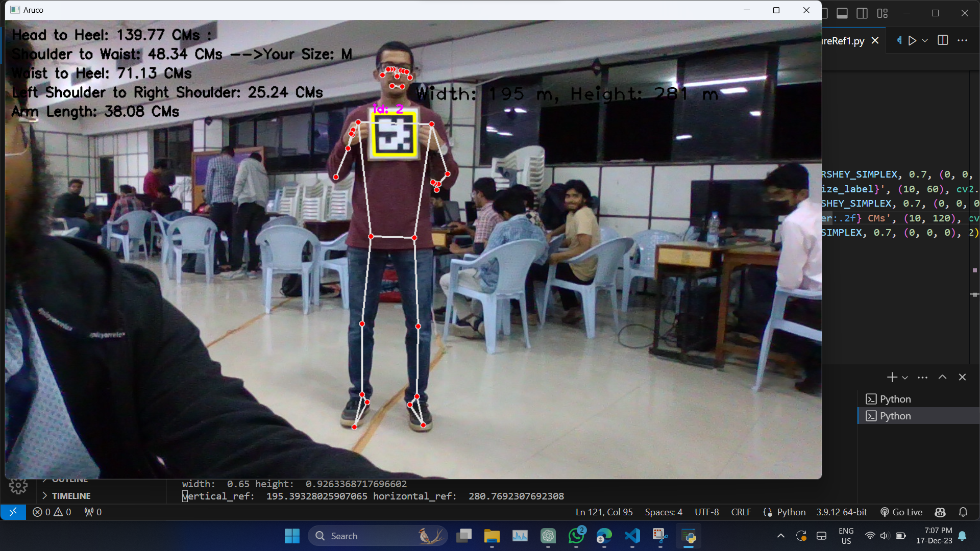Viewport: 980px width, 551px height.
Task: Click Go Live server button
Action: click(x=901, y=512)
